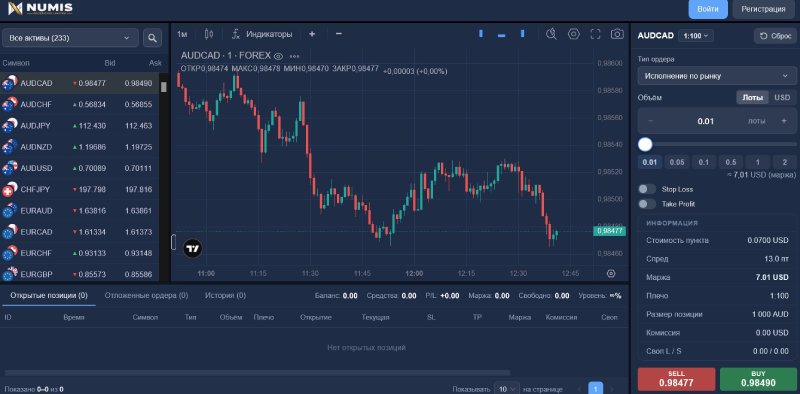Screen dimensions: 800x394
Task: Select the 2 lot preset
Action: [784, 162]
